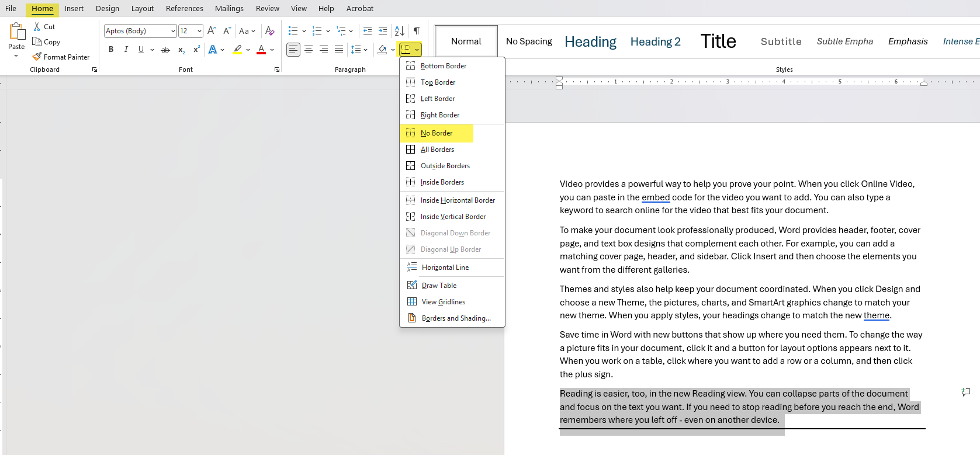Viewport: 980px width, 455px height.
Task: Select Outside Borders option
Action: pyautogui.click(x=452, y=166)
